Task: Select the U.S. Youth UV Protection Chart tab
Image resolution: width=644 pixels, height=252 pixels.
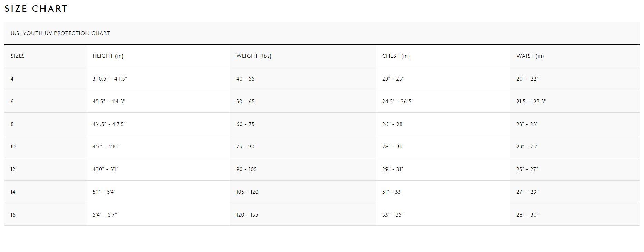Action: (60, 33)
